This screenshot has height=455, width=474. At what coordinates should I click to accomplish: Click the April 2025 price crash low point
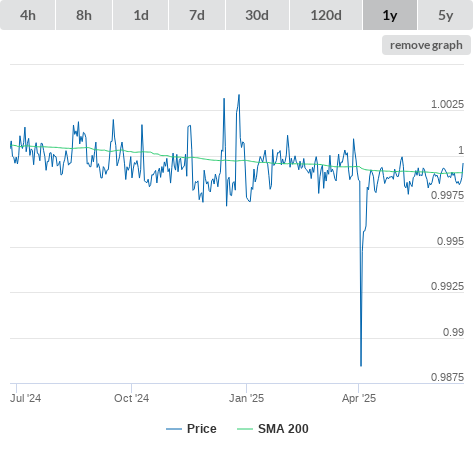(x=361, y=366)
